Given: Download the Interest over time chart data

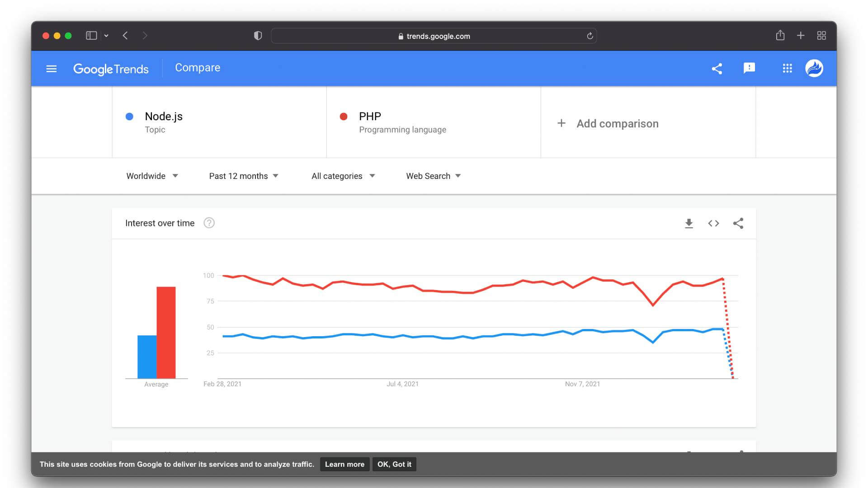Looking at the screenshot, I should coord(689,223).
